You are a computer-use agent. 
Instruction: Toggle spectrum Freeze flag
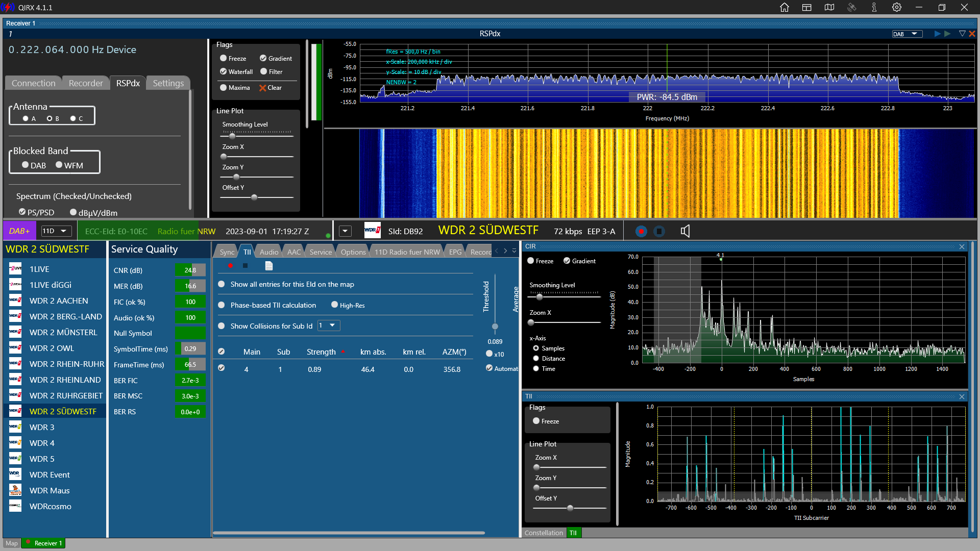pyautogui.click(x=223, y=59)
